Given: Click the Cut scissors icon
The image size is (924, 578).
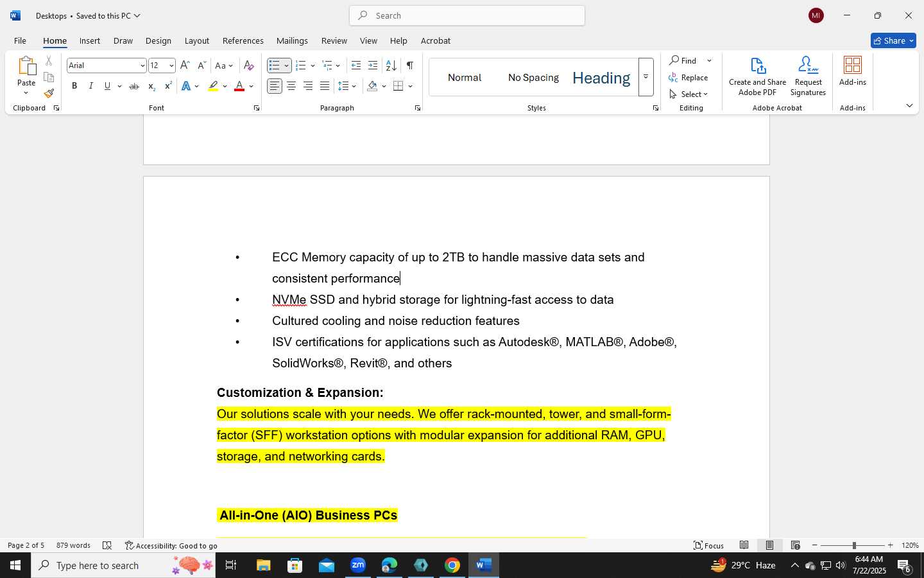Looking at the screenshot, I should 49,61.
